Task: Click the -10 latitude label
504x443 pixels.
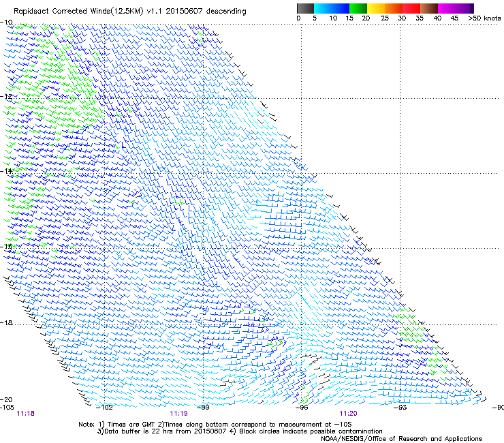Action: click(6, 22)
